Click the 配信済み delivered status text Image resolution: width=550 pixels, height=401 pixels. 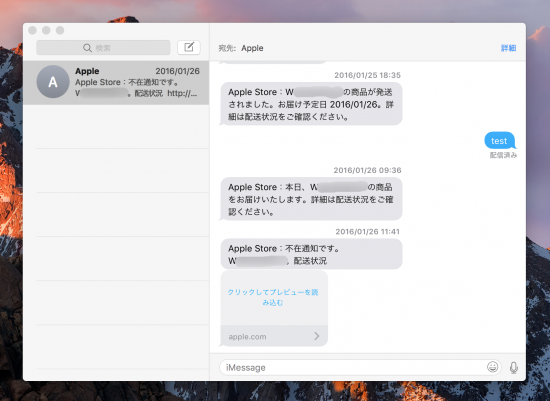point(503,155)
